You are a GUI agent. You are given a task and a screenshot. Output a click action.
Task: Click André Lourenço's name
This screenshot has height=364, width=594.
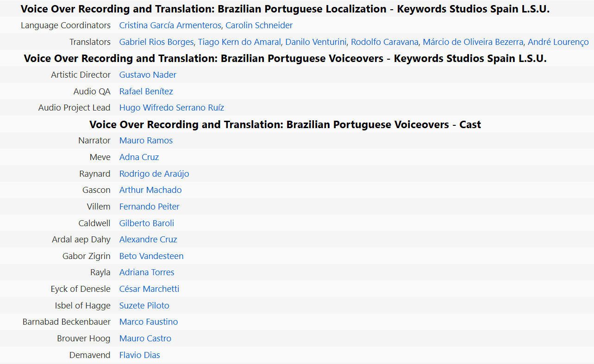pos(558,42)
